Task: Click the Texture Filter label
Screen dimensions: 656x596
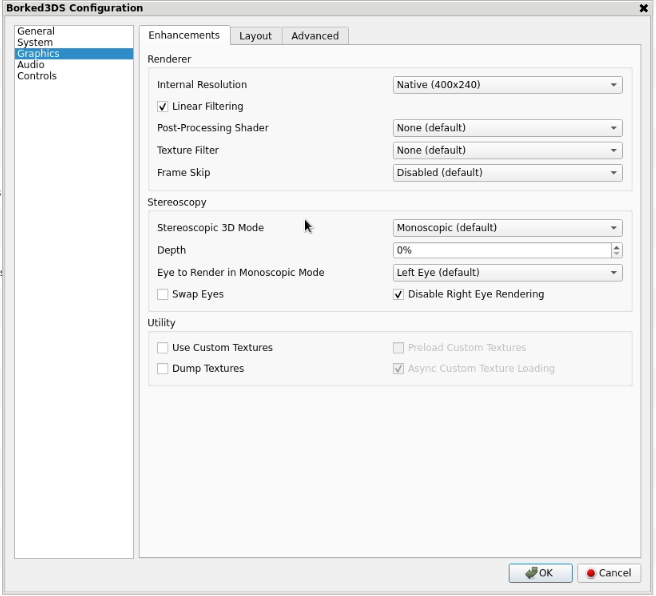Action: (188, 150)
